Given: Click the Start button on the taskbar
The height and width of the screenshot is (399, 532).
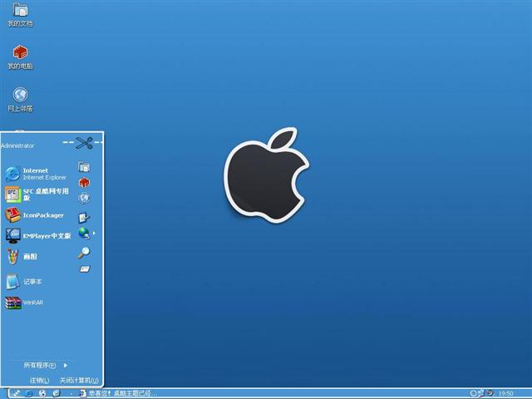Looking at the screenshot, I should tap(15, 393).
